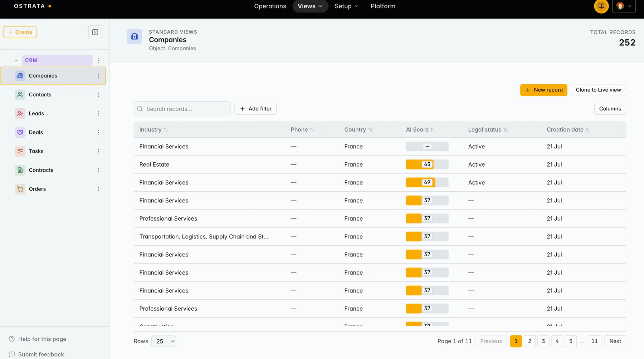Jump to page 11
The image size is (644, 359).
[x=594, y=341]
